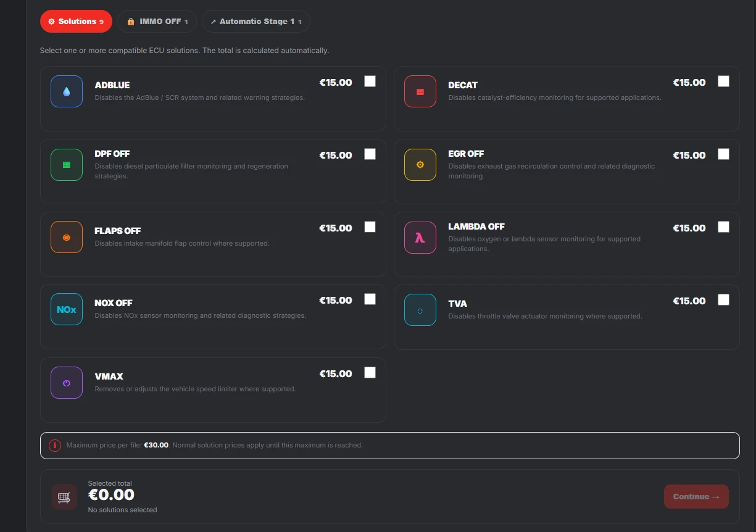The width and height of the screenshot is (756, 532).
Task: Click the red info icon in price notice
Action: click(55, 445)
